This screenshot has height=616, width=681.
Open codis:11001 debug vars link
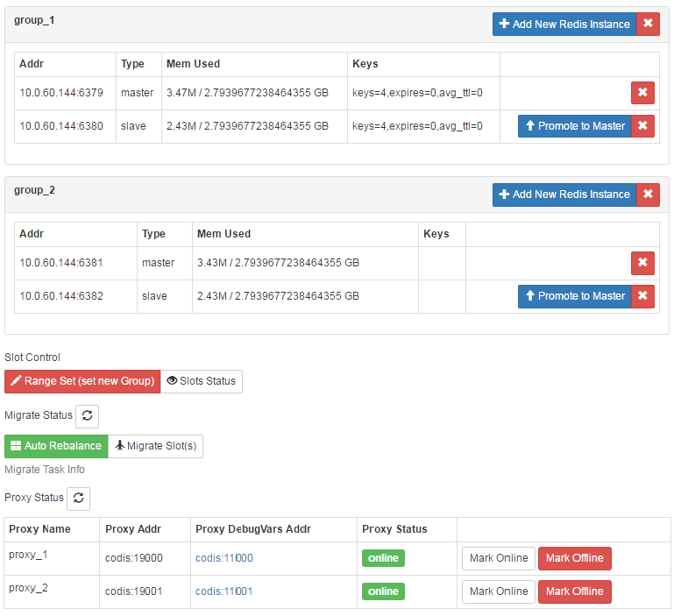[224, 591]
